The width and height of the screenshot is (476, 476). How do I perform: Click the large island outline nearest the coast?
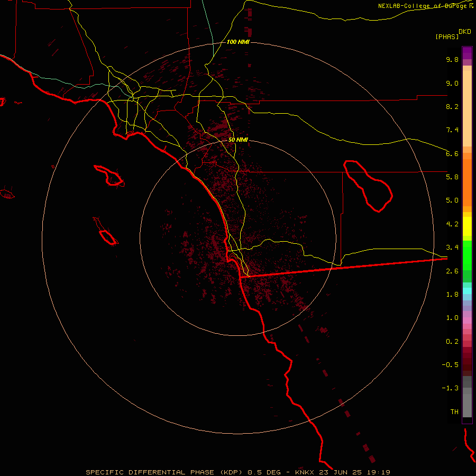pyautogui.click(x=109, y=176)
